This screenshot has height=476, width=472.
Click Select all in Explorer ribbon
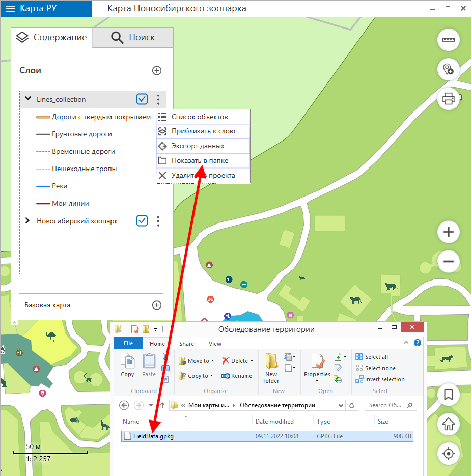click(372, 357)
